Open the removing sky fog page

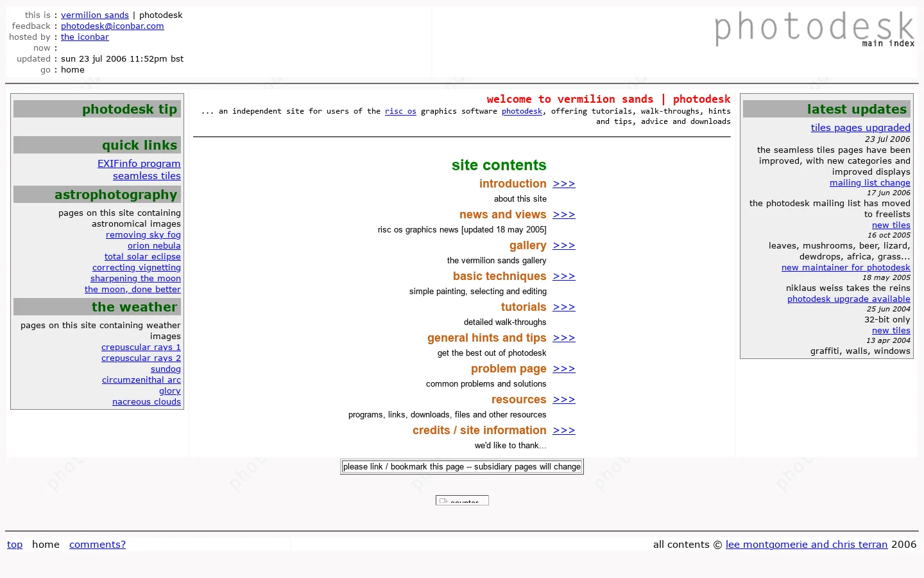pos(143,235)
